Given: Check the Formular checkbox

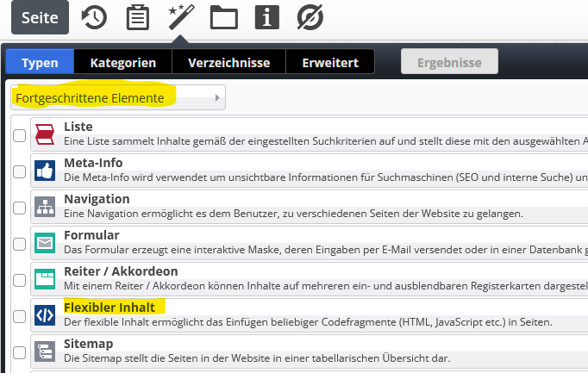Looking at the screenshot, I should pyautogui.click(x=20, y=244).
